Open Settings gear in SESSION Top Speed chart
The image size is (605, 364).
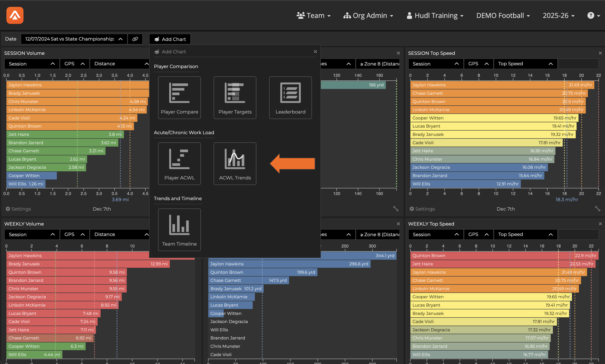pos(422,209)
